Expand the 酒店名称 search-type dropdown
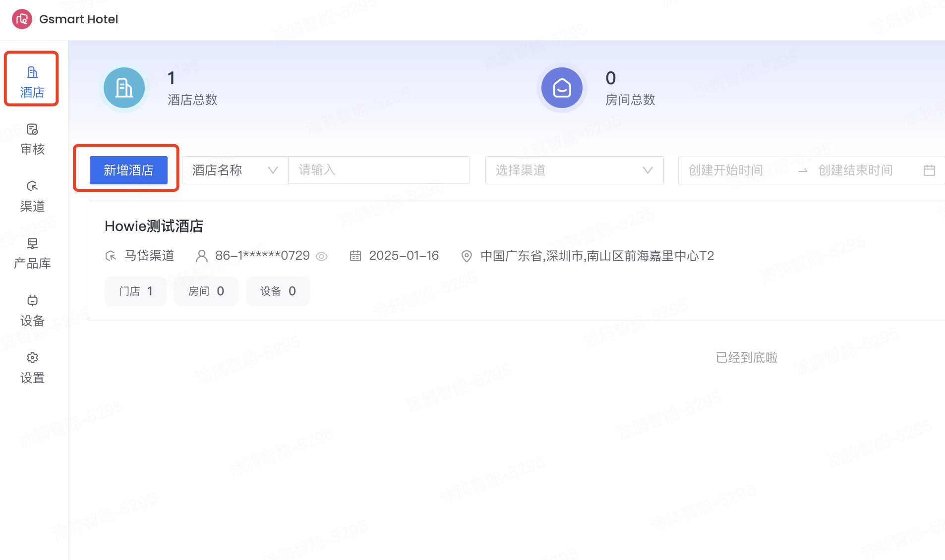Screen dimensions: 945x560 (235, 170)
